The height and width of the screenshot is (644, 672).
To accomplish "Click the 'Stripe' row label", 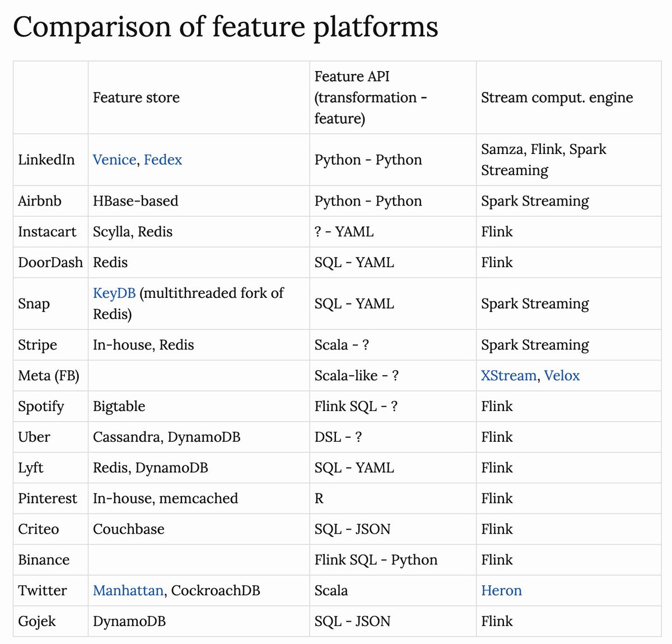I will (x=38, y=345).
